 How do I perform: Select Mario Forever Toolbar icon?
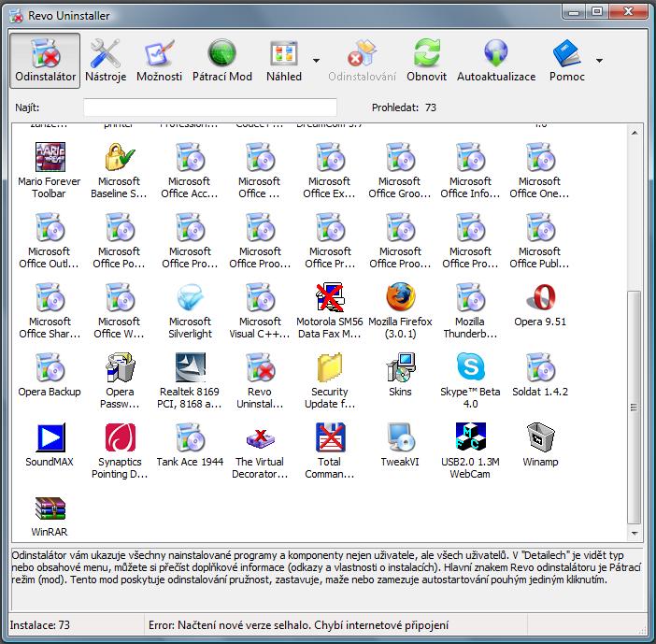click(49, 159)
